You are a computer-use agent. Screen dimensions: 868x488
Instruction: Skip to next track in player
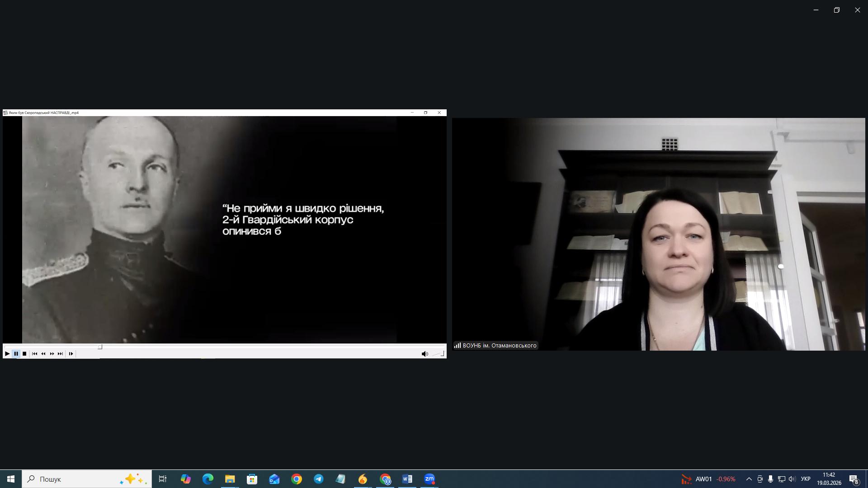(61, 354)
